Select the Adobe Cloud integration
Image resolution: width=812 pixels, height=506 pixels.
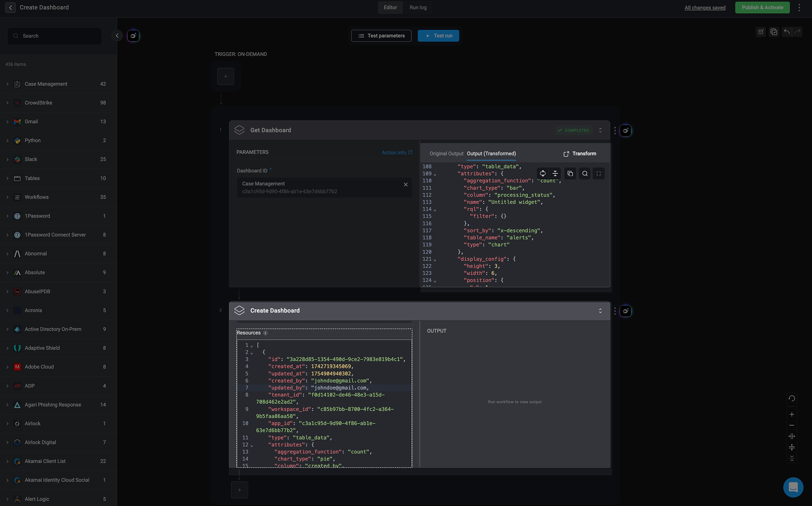[58, 367]
